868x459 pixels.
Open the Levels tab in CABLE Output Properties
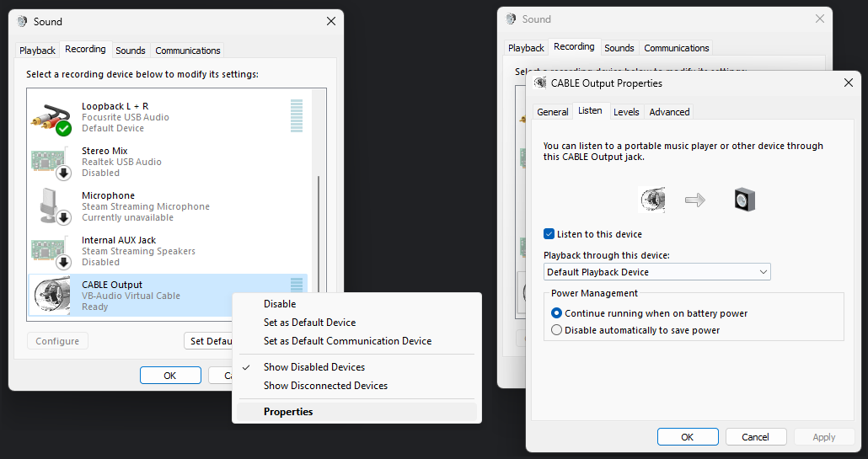coord(626,112)
